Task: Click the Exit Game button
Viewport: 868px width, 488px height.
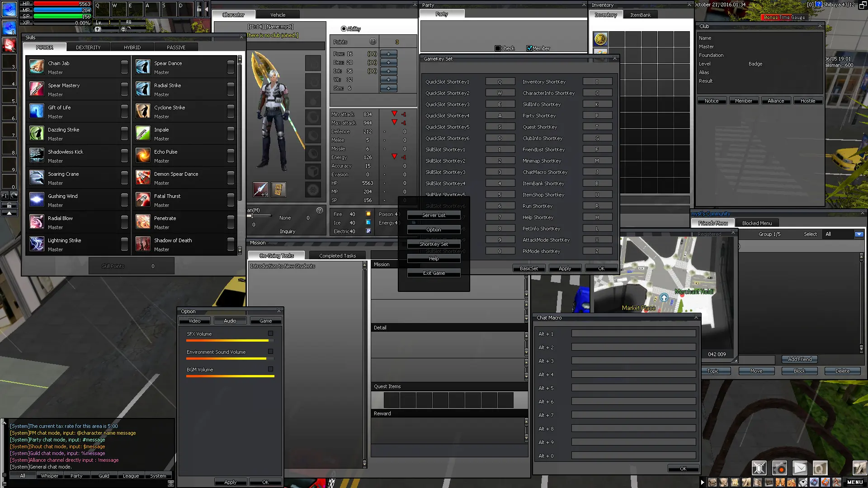Action: click(434, 273)
